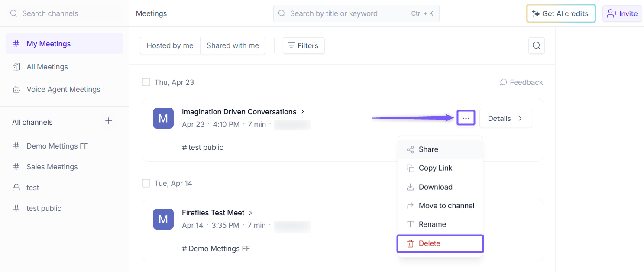Click the # Demo Mettings FF tag on meeting card

coord(216,249)
